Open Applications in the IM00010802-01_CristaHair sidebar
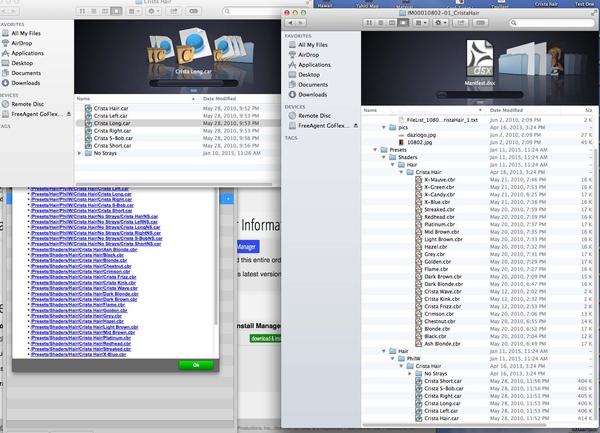 point(315,65)
